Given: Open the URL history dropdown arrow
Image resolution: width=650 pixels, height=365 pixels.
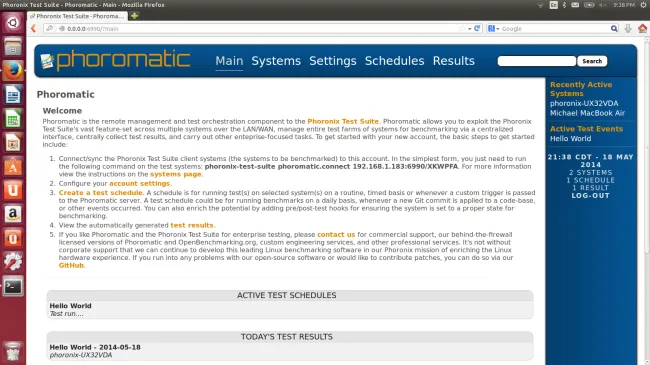Looking at the screenshot, I should tap(469, 29).
